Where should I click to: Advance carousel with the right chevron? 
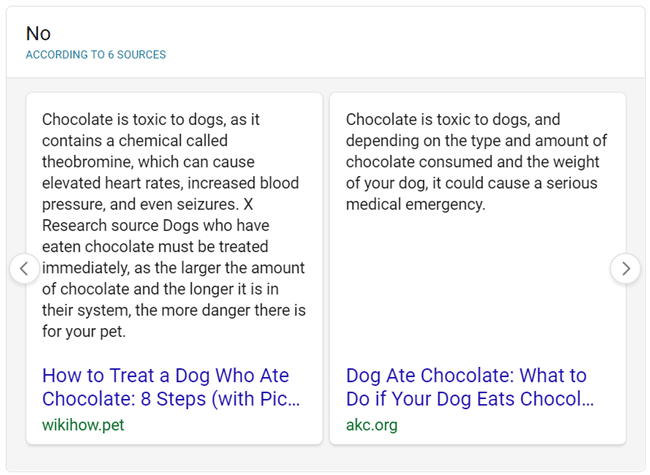(x=626, y=269)
